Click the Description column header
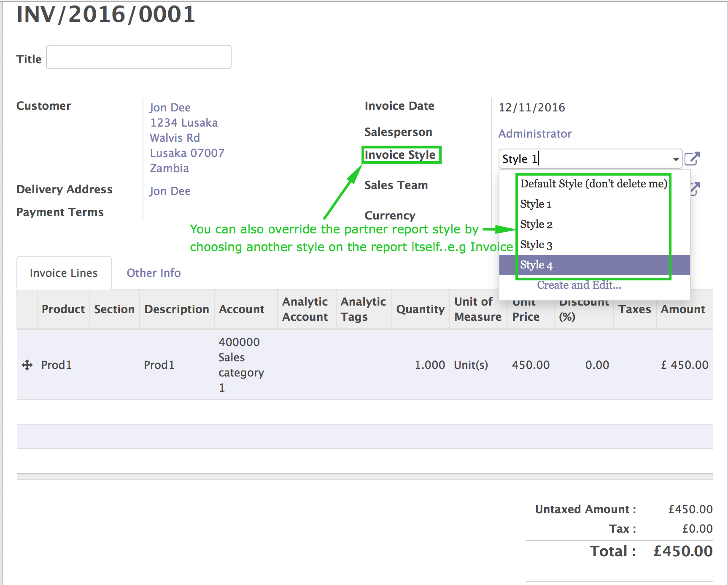This screenshot has height=585, width=728. pos(177,309)
